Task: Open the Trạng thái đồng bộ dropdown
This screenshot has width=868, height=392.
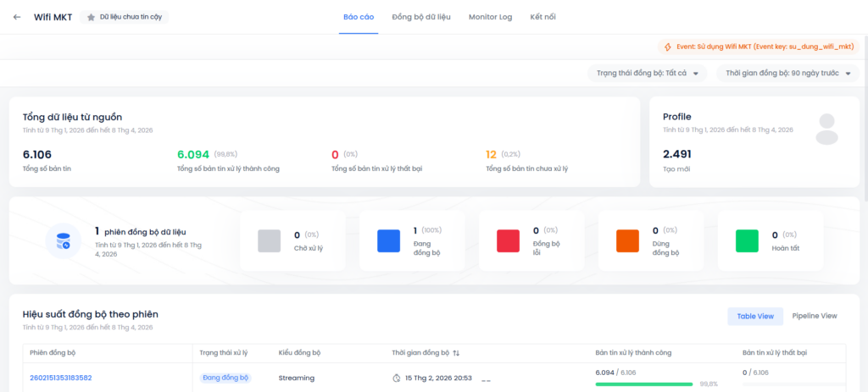Action: pos(648,74)
